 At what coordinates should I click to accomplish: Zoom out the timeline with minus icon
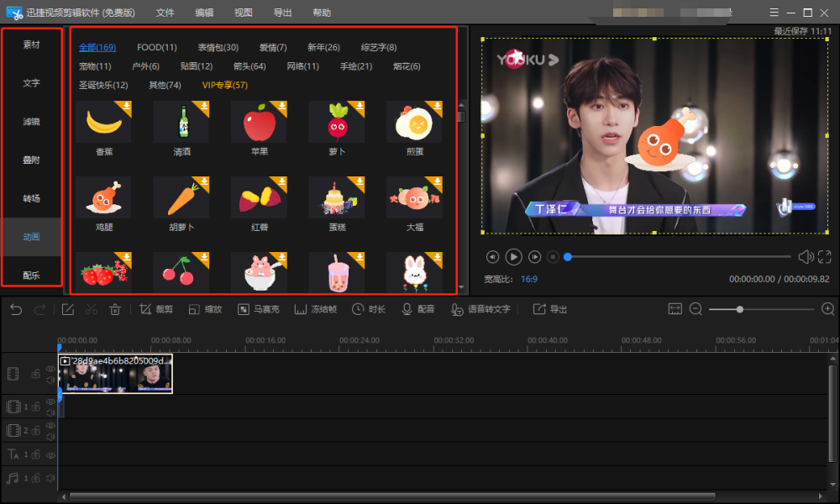tap(696, 309)
